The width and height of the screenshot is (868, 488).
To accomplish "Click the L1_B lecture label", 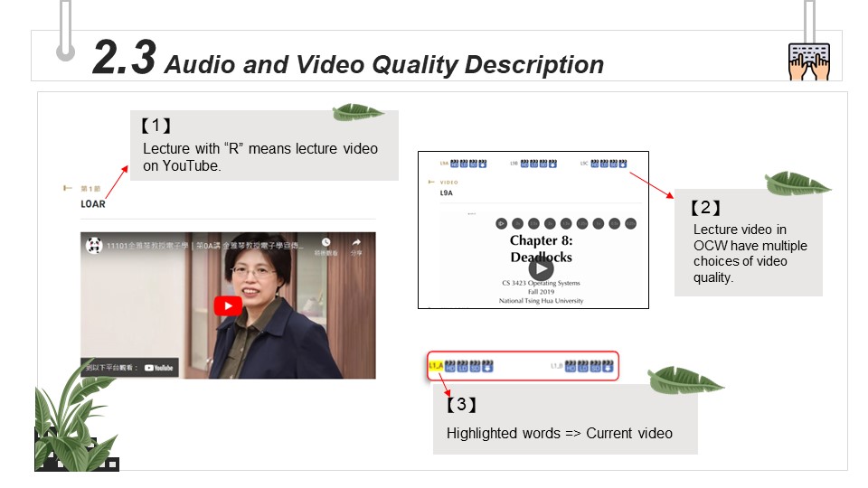I will (x=556, y=366).
